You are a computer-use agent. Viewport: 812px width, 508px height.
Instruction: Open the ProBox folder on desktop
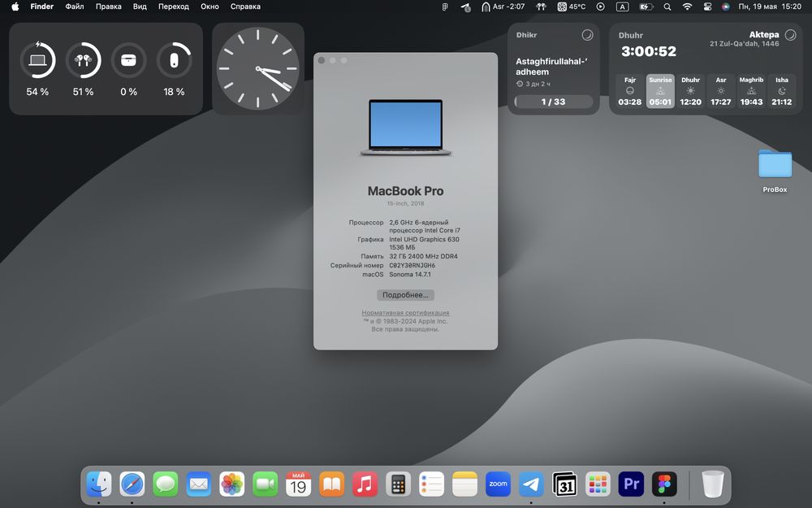click(775, 171)
